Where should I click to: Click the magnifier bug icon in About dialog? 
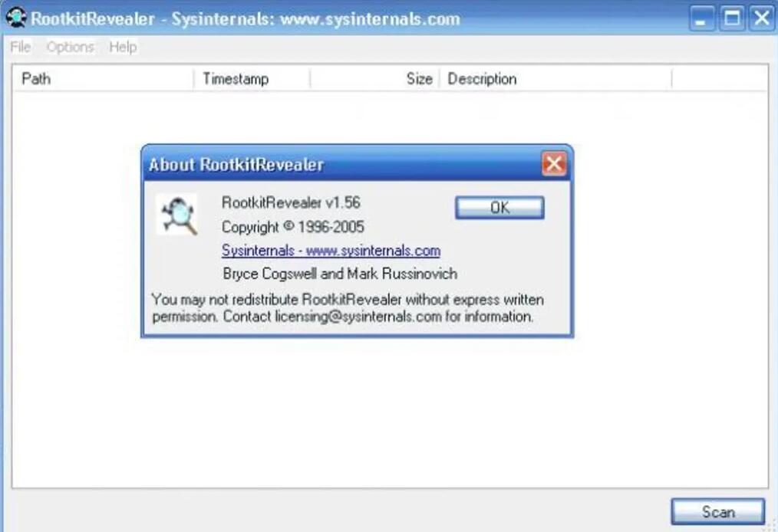(177, 215)
